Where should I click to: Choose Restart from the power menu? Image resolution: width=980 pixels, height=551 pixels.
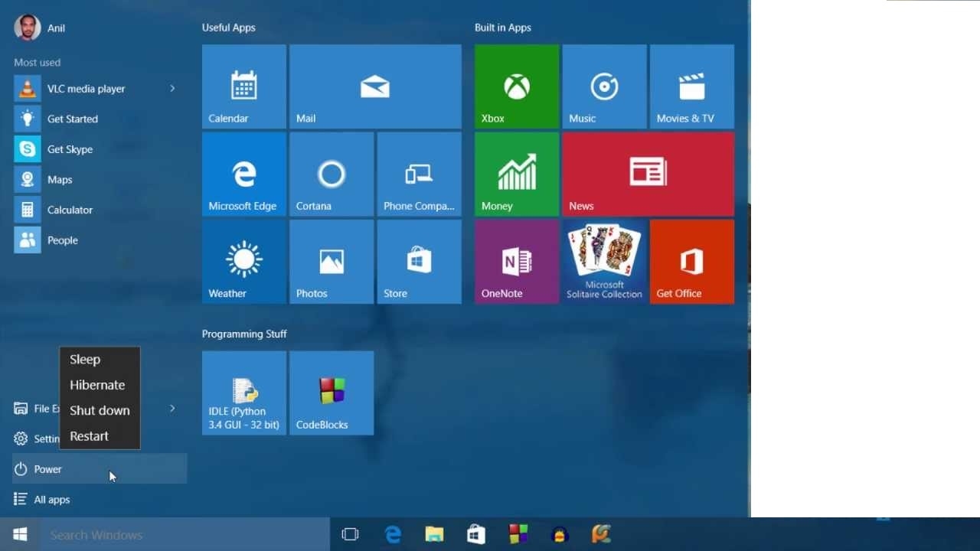[89, 435]
